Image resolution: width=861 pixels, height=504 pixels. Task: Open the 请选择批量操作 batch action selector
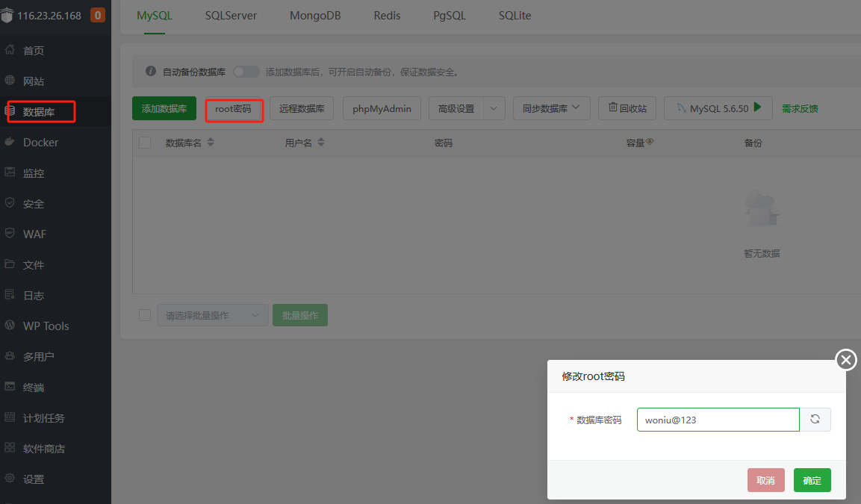212,314
